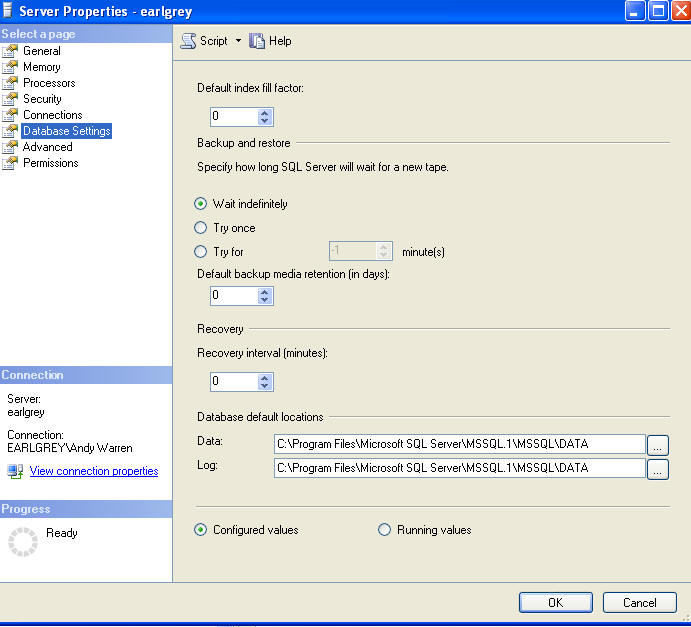Increase recovery interval minutes
The width and height of the screenshot is (691, 627).
(x=264, y=378)
